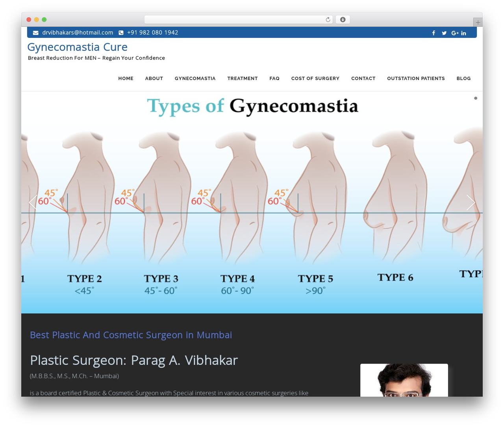This screenshot has width=504, height=427.
Task: Open the Home menu item
Action: click(x=126, y=78)
